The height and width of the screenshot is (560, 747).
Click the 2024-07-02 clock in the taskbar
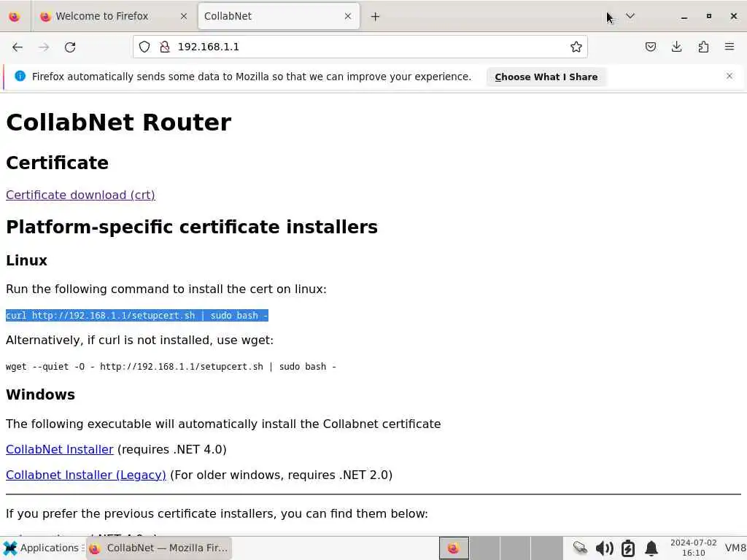693,548
